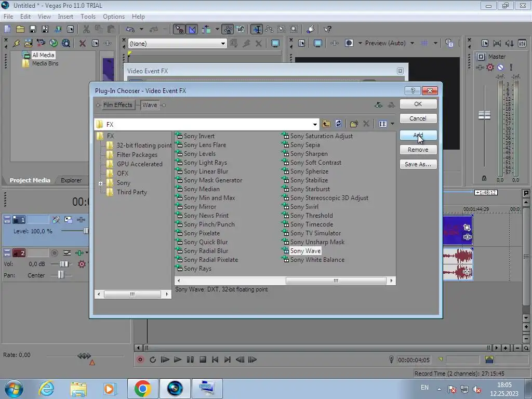Viewport: 532px width, 399px height.
Task: Open the Options menu
Action: point(114,16)
